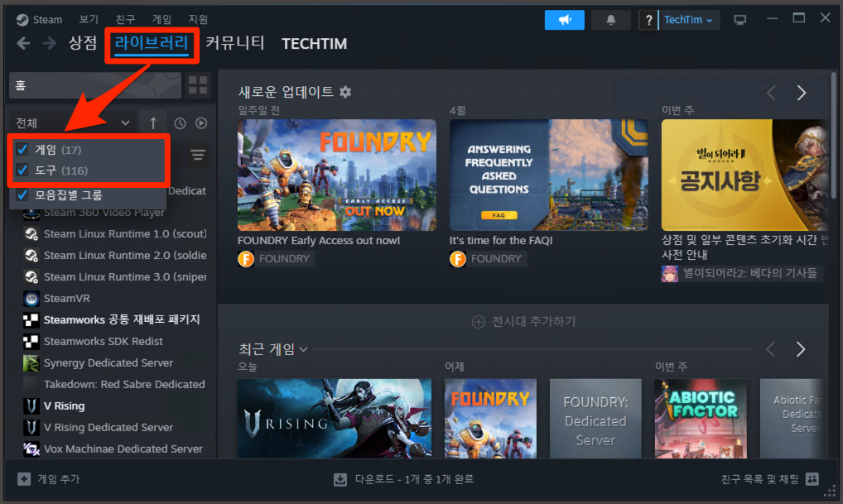843x504 pixels.
Task: Click the ready-to-play filter icon
Action: [x=201, y=123]
